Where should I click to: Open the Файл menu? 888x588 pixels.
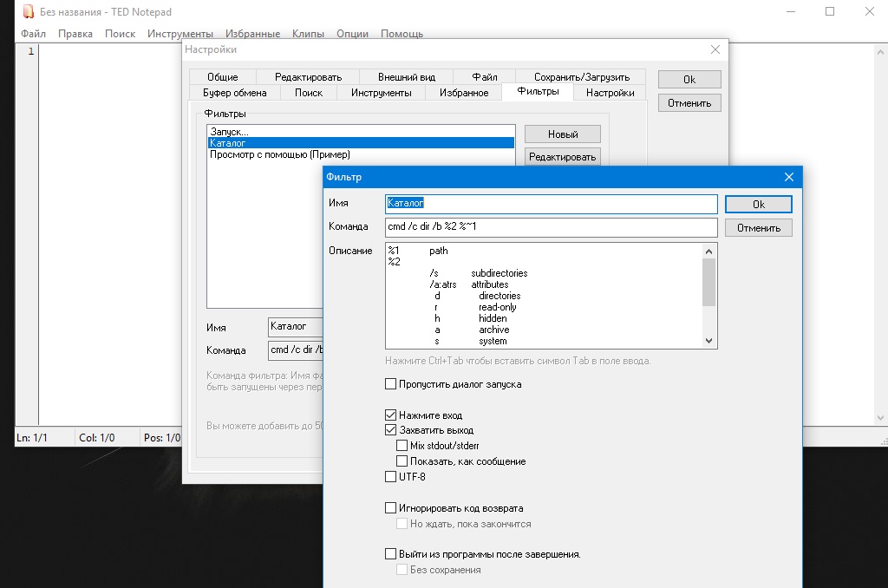(x=34, y=34)
